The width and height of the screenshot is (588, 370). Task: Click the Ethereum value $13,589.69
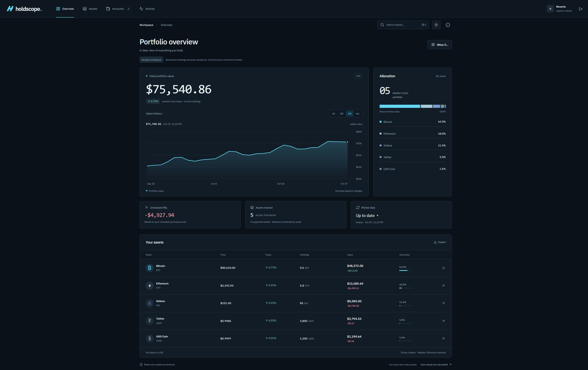pyautogui.click(x=355, y=284)
